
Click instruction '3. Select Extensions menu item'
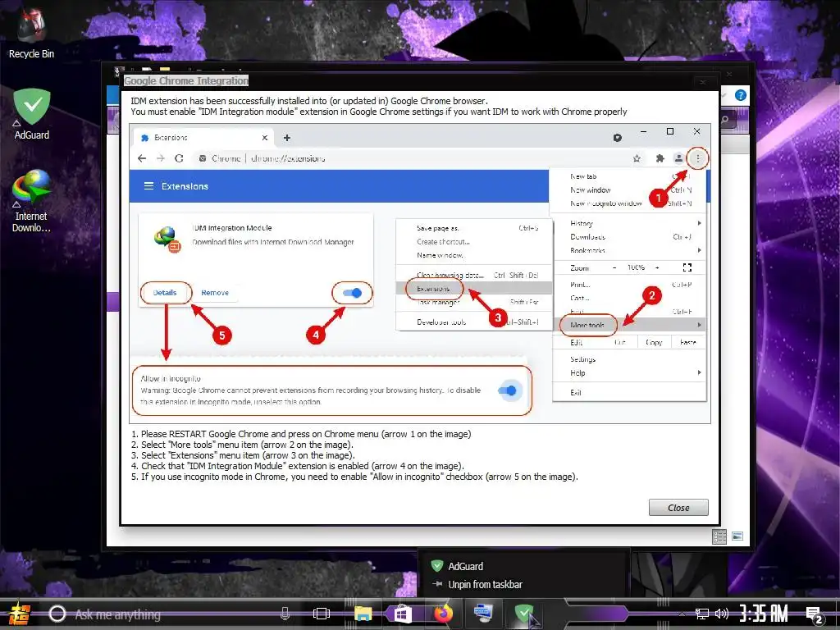tap(243, 455)
